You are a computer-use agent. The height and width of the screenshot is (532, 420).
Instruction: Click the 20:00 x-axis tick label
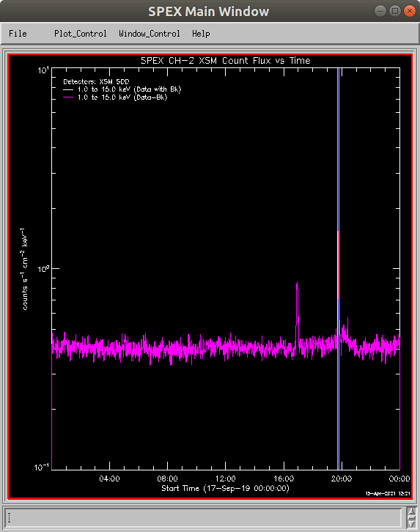coord(342,479)
